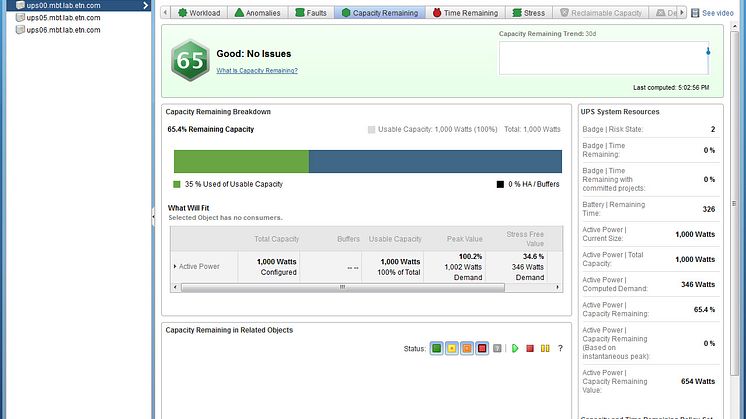Click the blue remaining portion of capacity bar
The image size is (746, 419).
pos(435,161)
